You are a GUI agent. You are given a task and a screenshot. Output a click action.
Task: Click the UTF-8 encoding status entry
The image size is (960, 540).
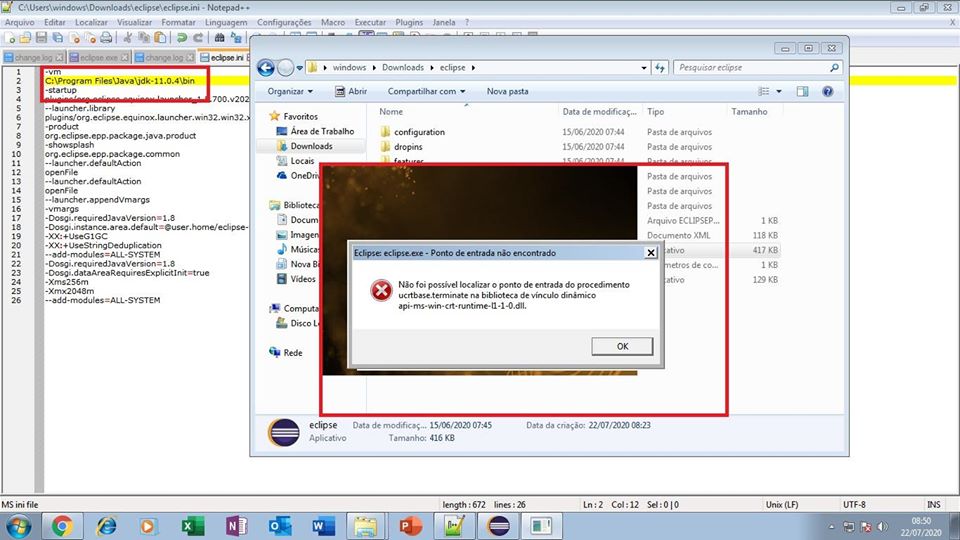click(854, 504)
